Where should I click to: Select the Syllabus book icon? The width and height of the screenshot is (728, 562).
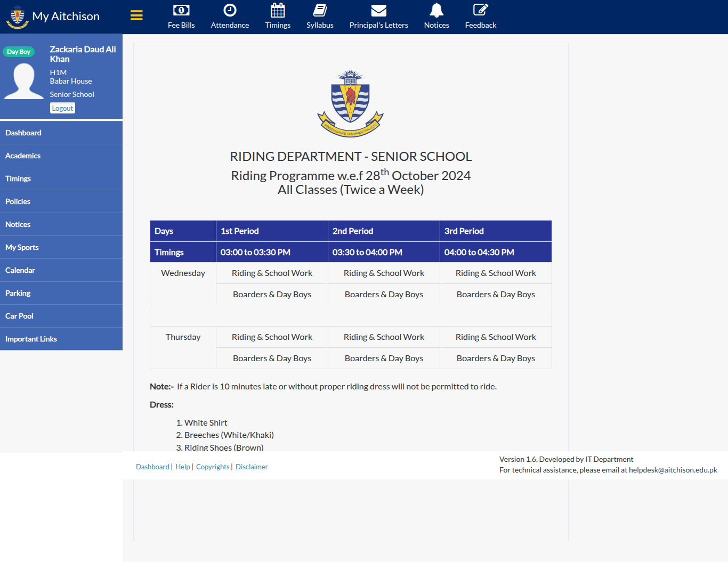tap(320, 10)
